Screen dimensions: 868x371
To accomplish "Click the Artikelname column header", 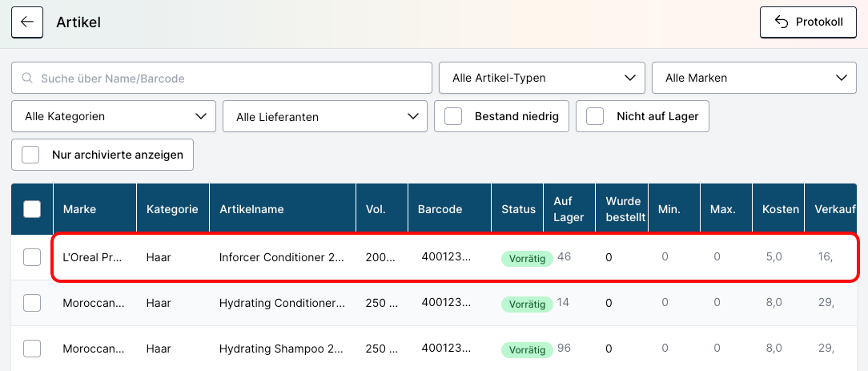I will (x=251, y=209).
